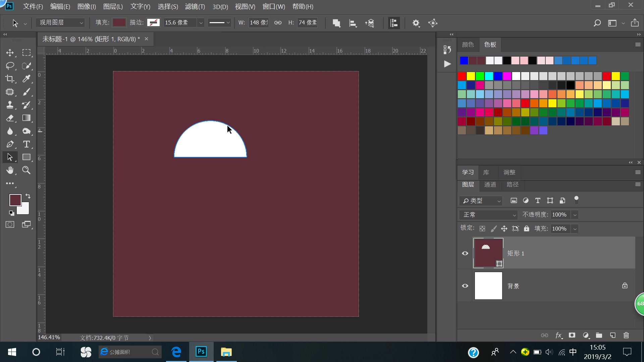Click the shape width W input field
The image size is (644, 362).
click(x=259, y=22)
